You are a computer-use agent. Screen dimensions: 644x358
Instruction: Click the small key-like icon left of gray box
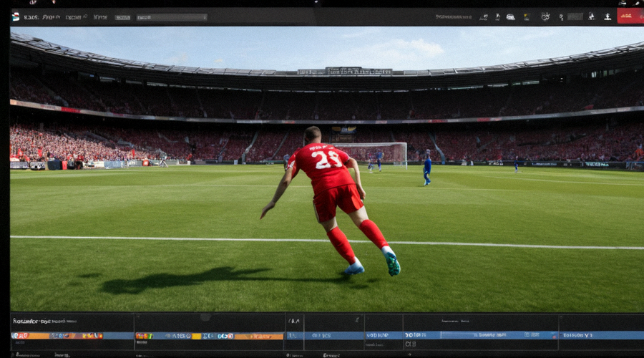(561, 17)
